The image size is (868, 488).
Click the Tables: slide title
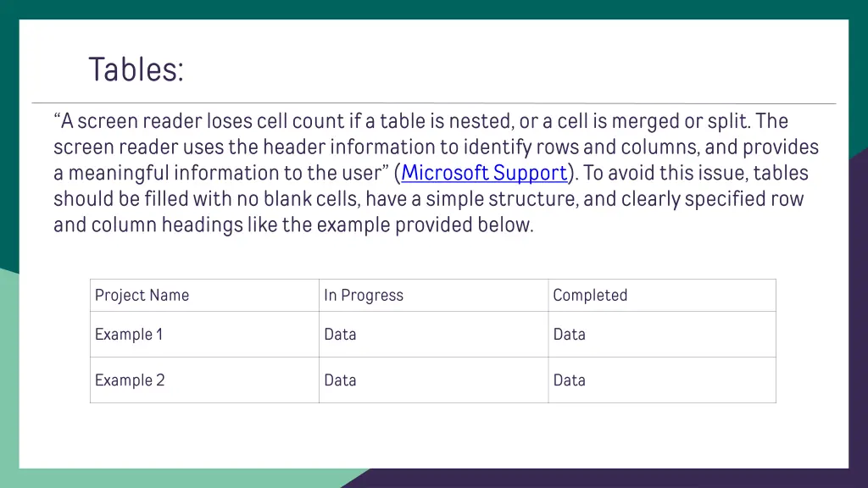(136, 69)
